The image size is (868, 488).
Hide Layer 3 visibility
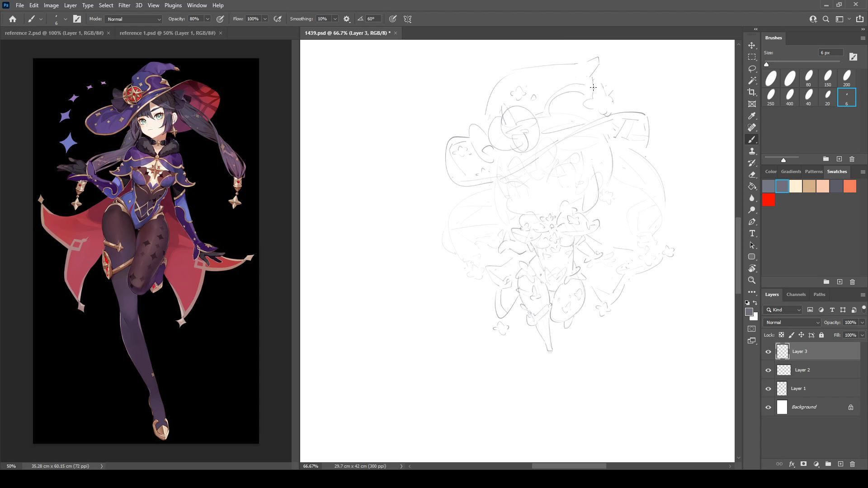tap(768, 352)
